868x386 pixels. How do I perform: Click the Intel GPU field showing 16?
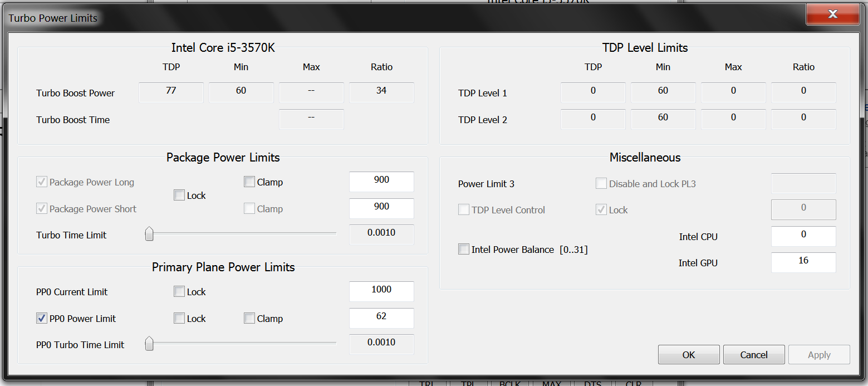(803, 262)
